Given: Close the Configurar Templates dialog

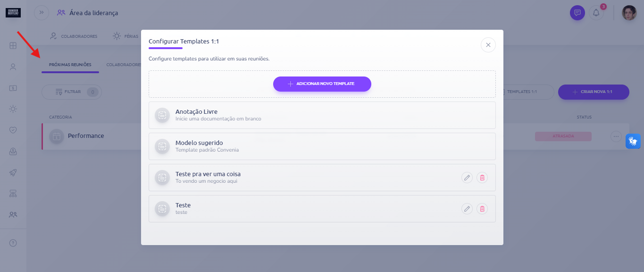Looking at the screenshot, I should (488, 45).
